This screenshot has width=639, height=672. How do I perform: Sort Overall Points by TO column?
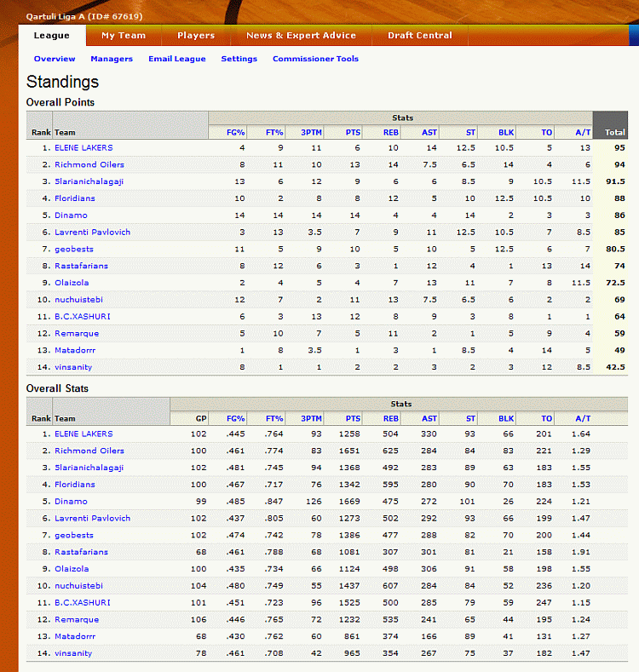pyautogui.click(x=546, y=132)
